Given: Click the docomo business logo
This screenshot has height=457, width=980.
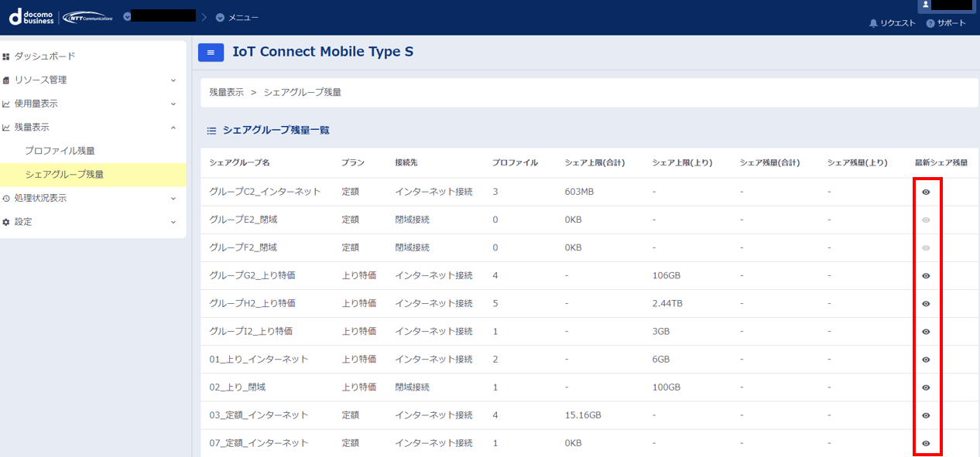Looking at the screenshot, I should 31,16.
